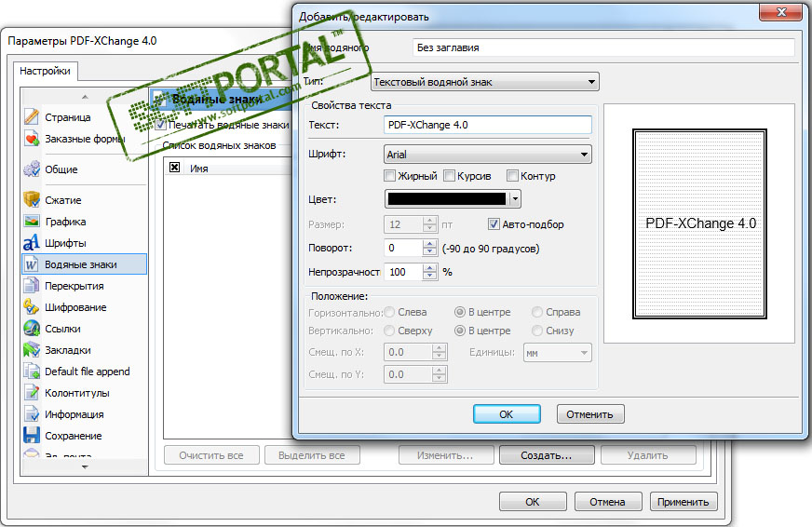The width and height of the screenshot is (812, 527).
Task: Enable the Контур checkbox
Action: (x=512, y=176)
